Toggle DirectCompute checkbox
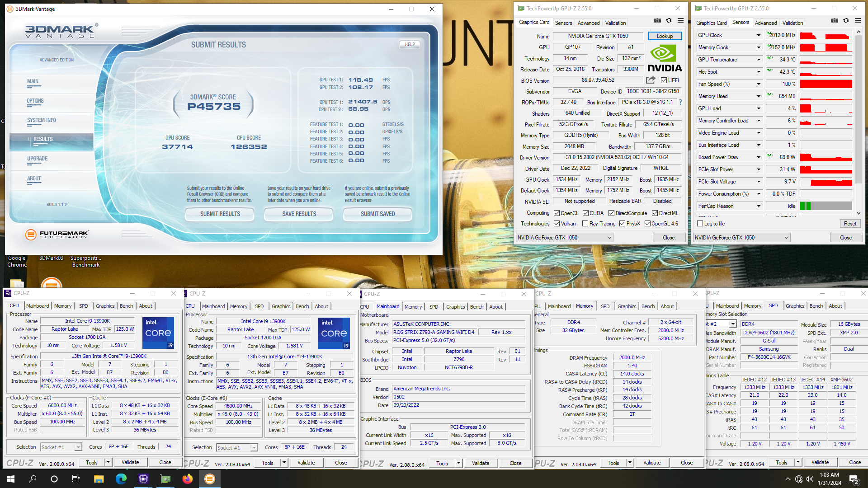This screenshot has width=868, height=488. click(x=612, y=213)
